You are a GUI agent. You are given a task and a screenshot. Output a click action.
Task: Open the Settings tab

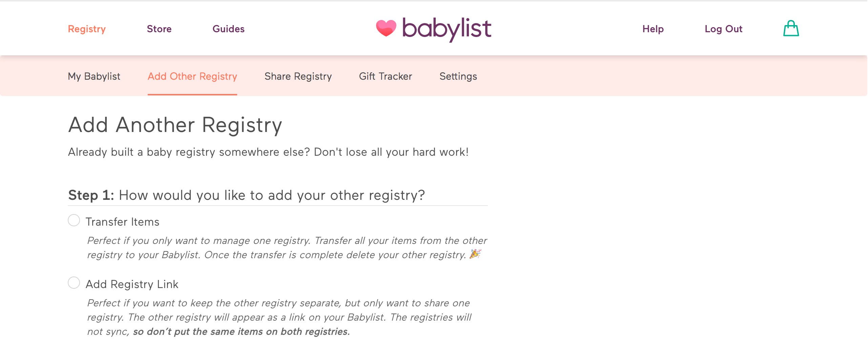coord(458,76)
